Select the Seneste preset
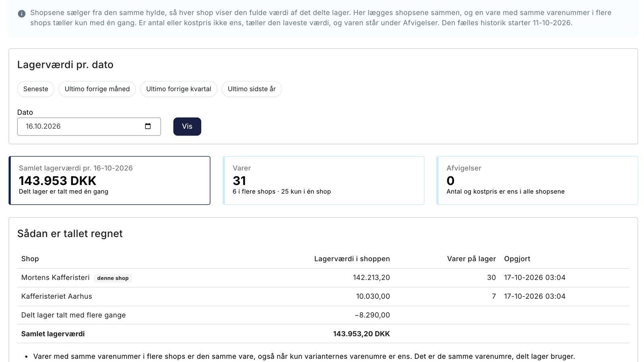Screen dimensions: 644x362 [x=36, y=89]
